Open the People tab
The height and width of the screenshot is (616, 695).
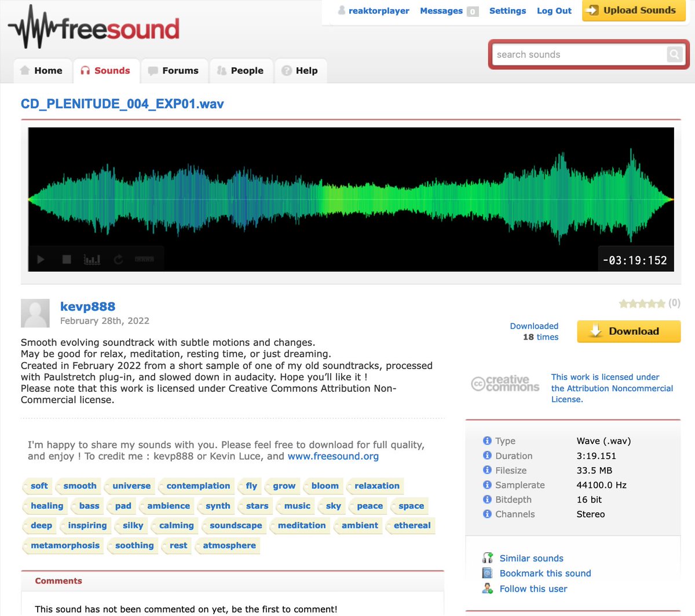click(240, 71)
